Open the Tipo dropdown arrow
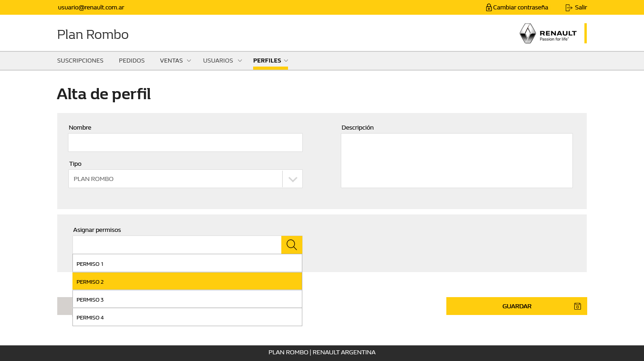The height and width of the screenshot is (361, 644). (293, 179)
